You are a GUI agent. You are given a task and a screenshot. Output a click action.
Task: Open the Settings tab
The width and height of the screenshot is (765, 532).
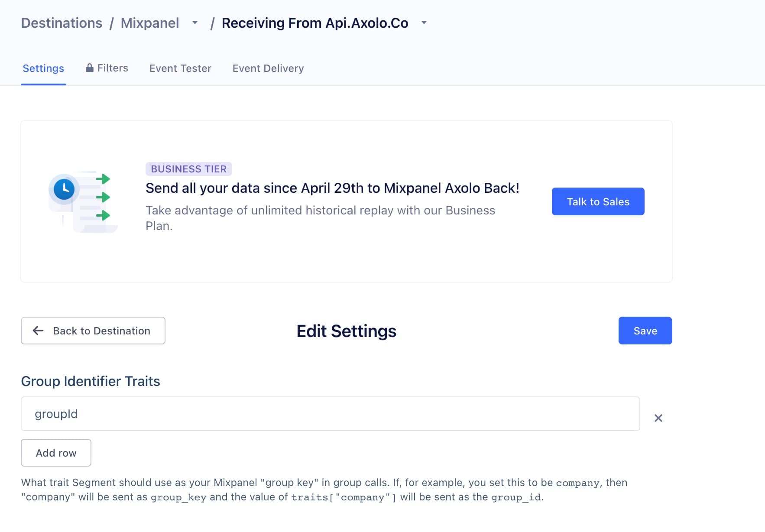coord(43,68)
